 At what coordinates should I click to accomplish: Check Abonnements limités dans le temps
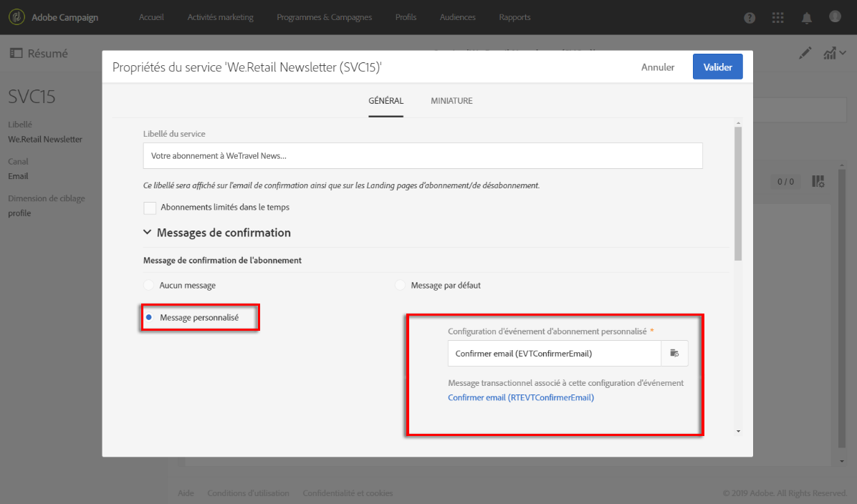[150, 208]
